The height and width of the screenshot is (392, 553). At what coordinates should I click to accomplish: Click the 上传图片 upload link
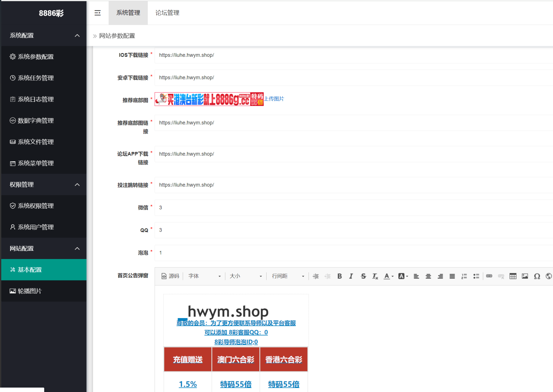(x=274, y=99)
